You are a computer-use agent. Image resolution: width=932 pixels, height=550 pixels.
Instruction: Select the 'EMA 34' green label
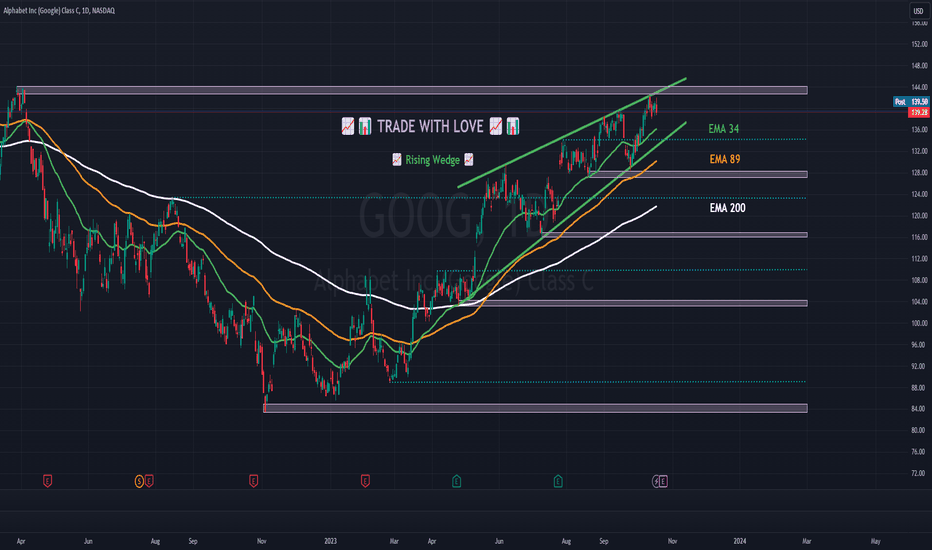(x=724, y=128)
